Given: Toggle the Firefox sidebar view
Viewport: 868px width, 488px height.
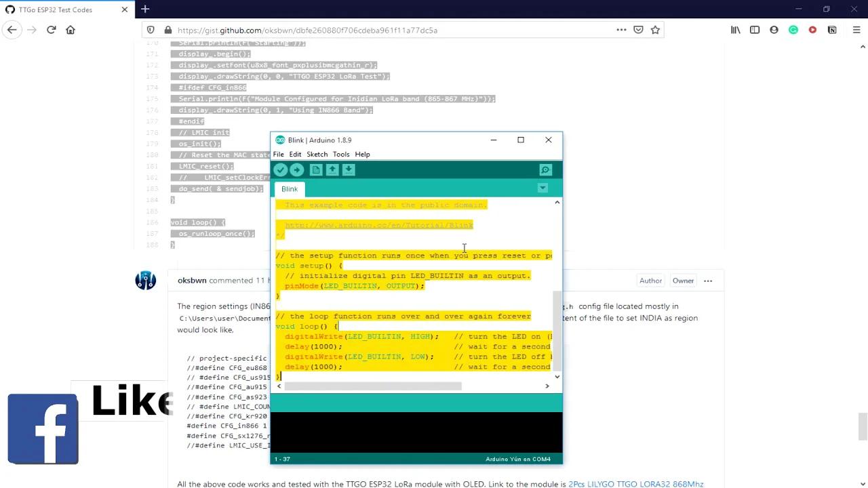Looking at the screenshot, I should click(x=754, y=30).
